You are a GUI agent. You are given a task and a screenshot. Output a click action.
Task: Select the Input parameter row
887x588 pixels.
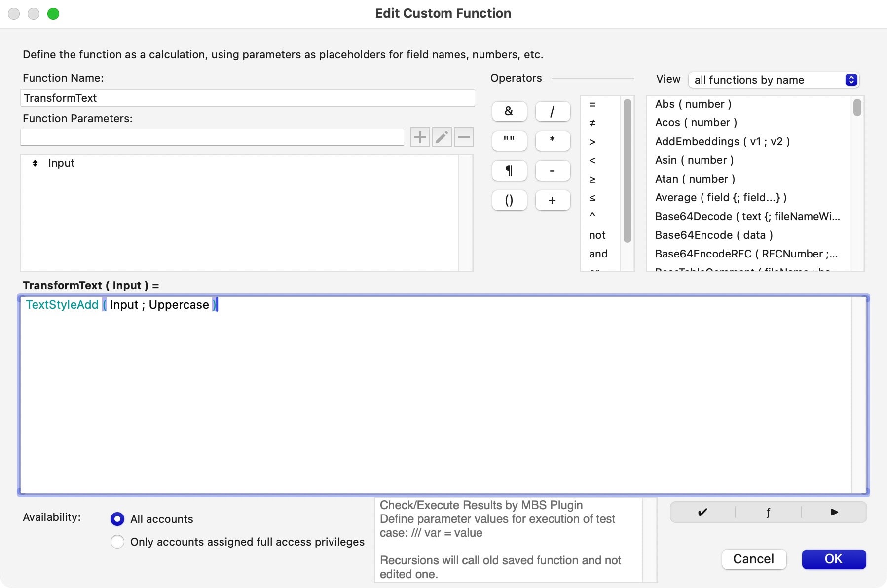[x=239, y=163]
